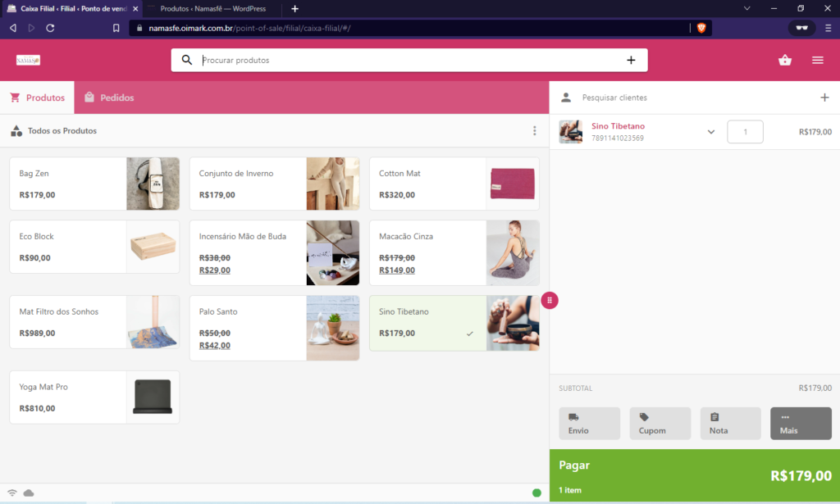This screenshot has height=504, width=840.
Task: Open the three-dot products options menu
Action: pos(534,130)
